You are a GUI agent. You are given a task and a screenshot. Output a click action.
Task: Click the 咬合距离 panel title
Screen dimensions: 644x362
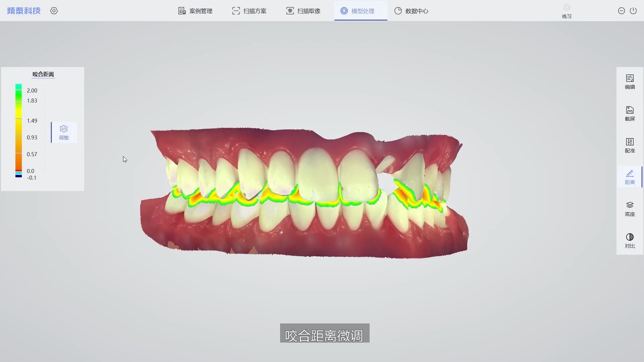43,74
